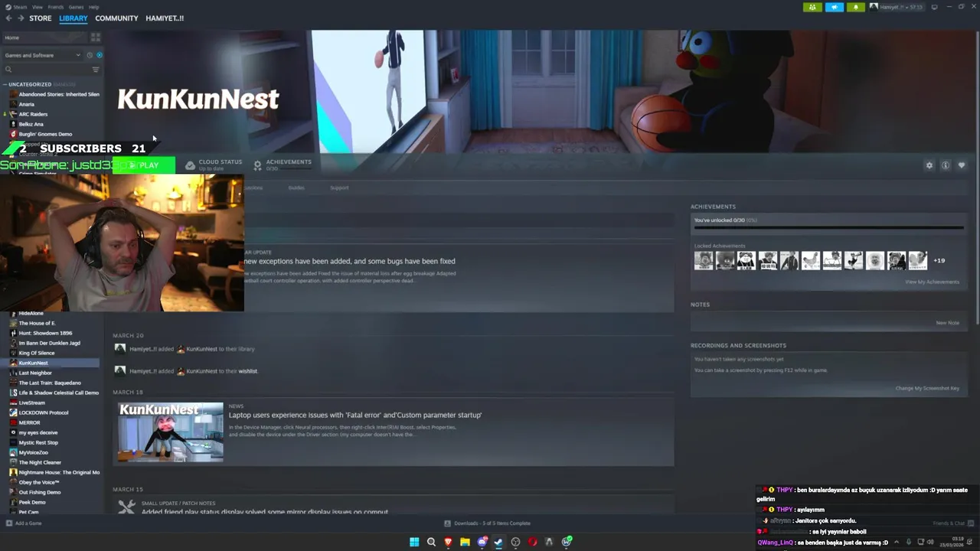Open the grid collections view icon
The width and height of the screenshot is (980, 551).
click(x=96, y=37)
